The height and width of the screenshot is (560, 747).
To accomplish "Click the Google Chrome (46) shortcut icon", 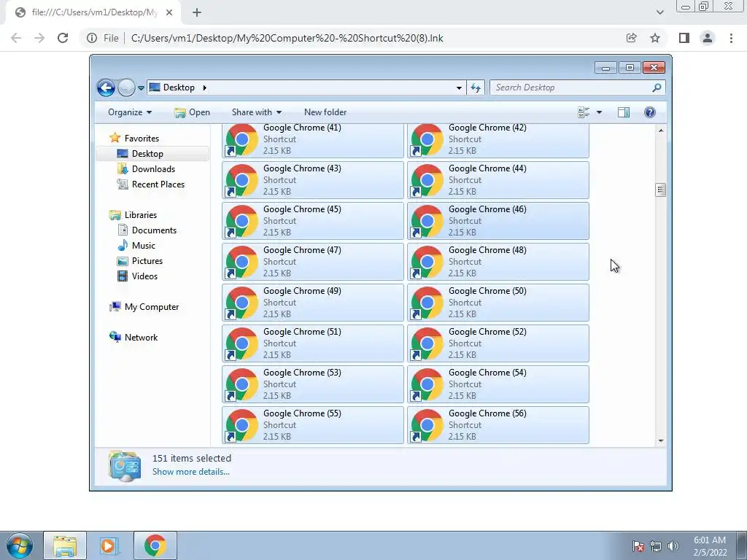I will 427,221.
